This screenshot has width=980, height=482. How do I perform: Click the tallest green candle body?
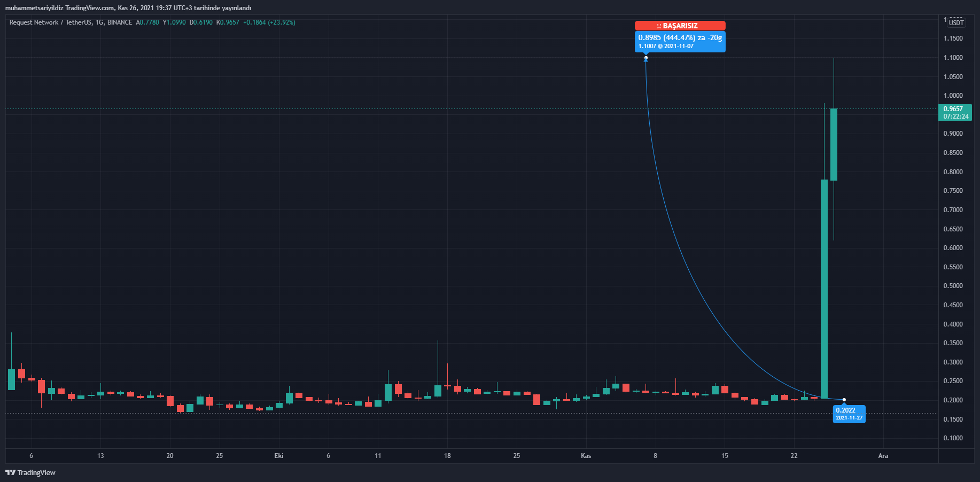tap(824, 289)
